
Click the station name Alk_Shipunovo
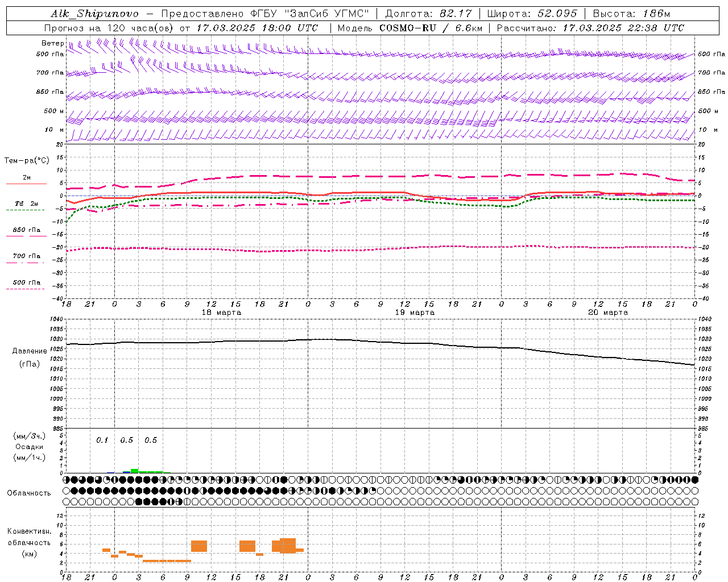point(94,14)
